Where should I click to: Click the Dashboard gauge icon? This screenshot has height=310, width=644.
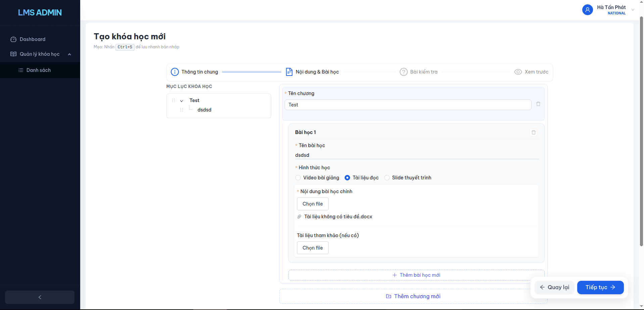(x=13, y=39)
